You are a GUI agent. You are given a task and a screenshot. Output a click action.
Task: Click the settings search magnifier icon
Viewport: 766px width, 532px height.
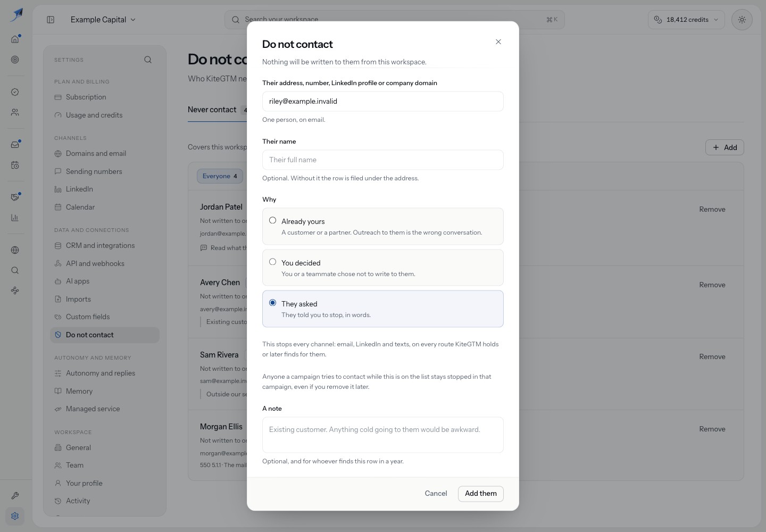(x=148, y=60)
